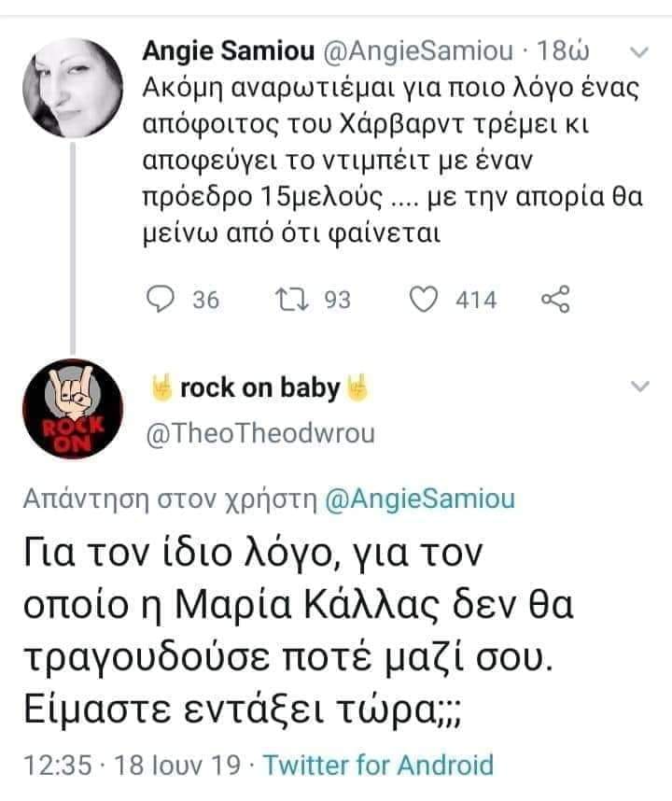The height and width of the screenshot is (801, 672).
Task: Click @AngieSamiou in the "Απάντηση στον χρήστη" line
Action: click(419, 499)
